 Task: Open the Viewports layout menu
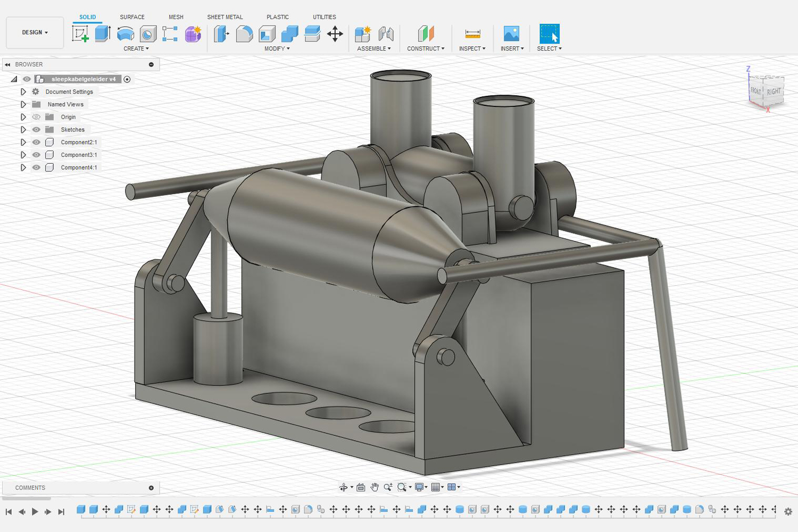pos(452,487)
